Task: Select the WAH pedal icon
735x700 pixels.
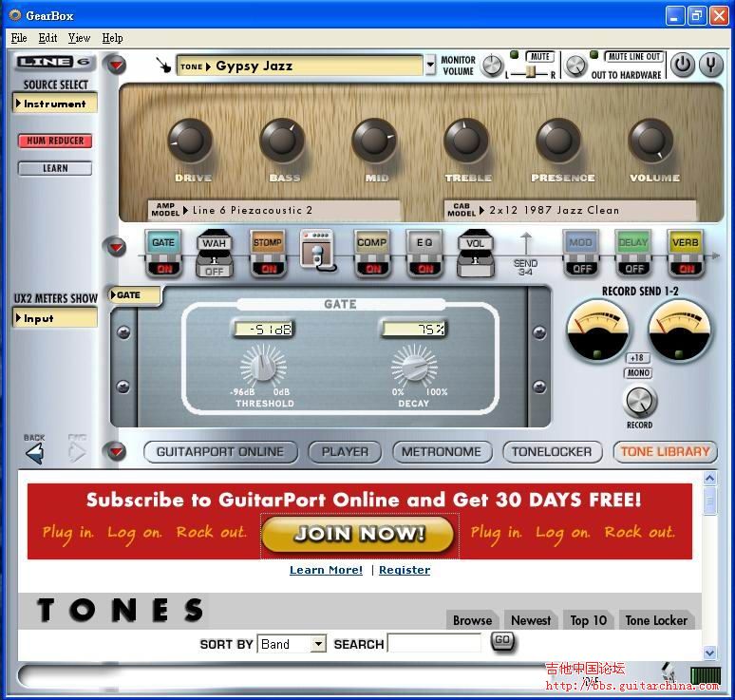Action: 215,244
